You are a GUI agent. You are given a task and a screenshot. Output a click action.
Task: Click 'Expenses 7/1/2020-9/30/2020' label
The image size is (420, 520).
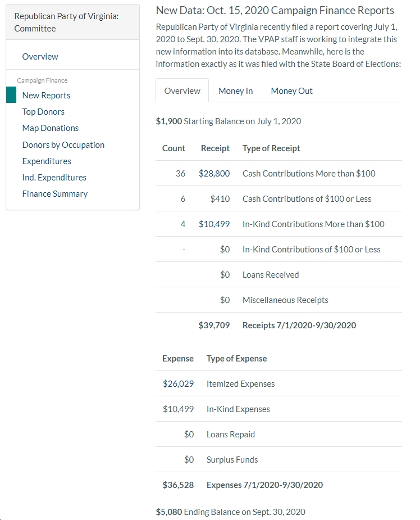click(x=264, y=485)
